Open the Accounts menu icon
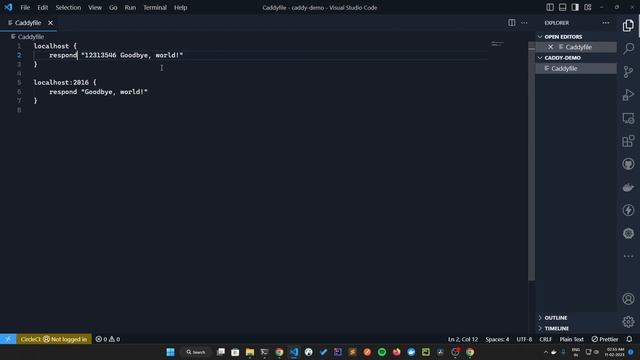 [628, 299]
